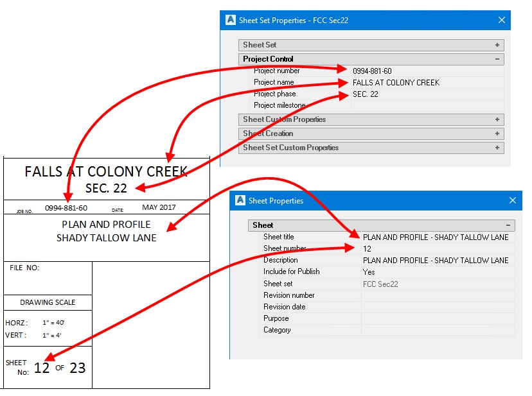Screen dimensions: 532x396
Task: Select the Description label
Action: 281,260
